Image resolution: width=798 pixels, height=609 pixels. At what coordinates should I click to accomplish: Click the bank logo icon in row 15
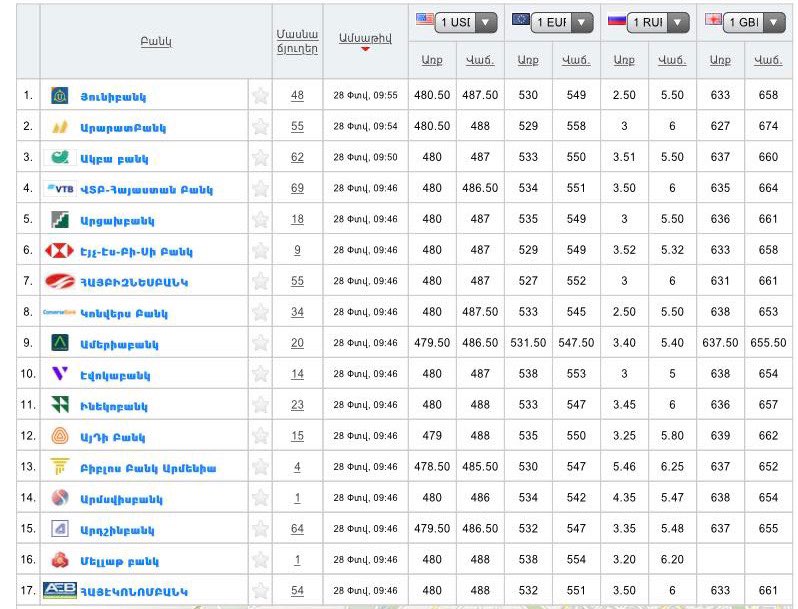[60, 529]
